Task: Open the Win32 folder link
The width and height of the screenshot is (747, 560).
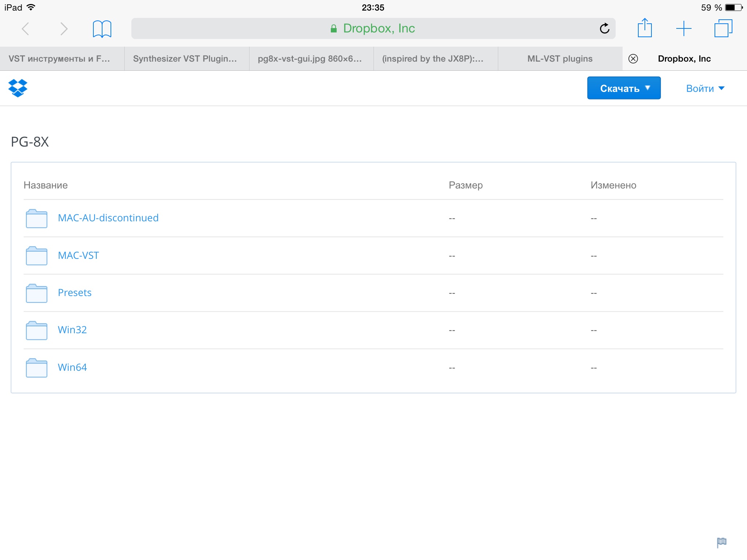Action: click(72, 330)
